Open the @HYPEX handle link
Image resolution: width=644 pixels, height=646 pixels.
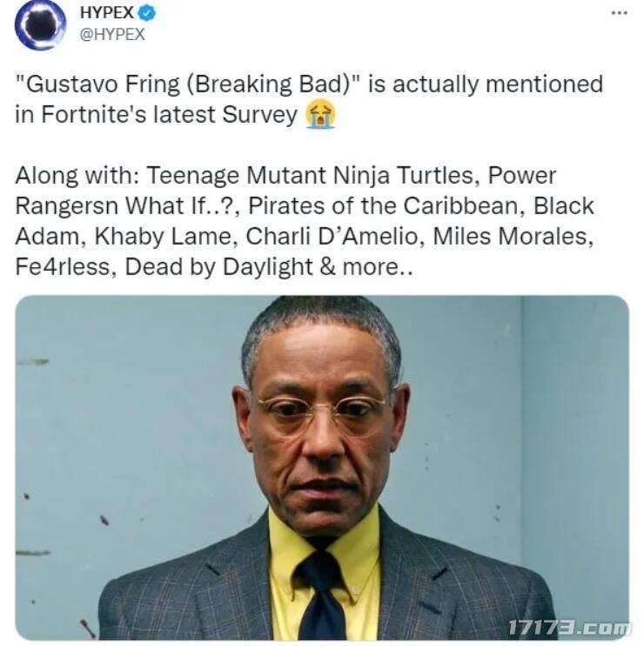point(111,35)
